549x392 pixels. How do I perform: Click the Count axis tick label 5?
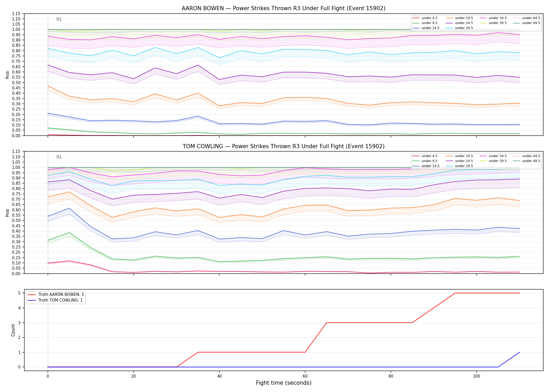pos(19,293)
